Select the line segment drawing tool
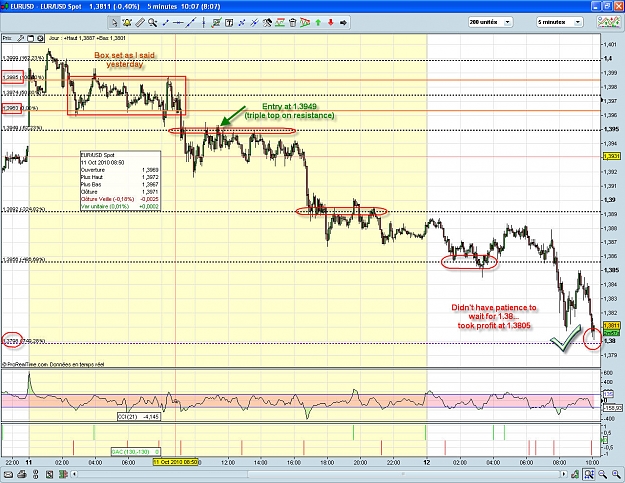Screen dimensions: 625x483 tap(165, 23)
